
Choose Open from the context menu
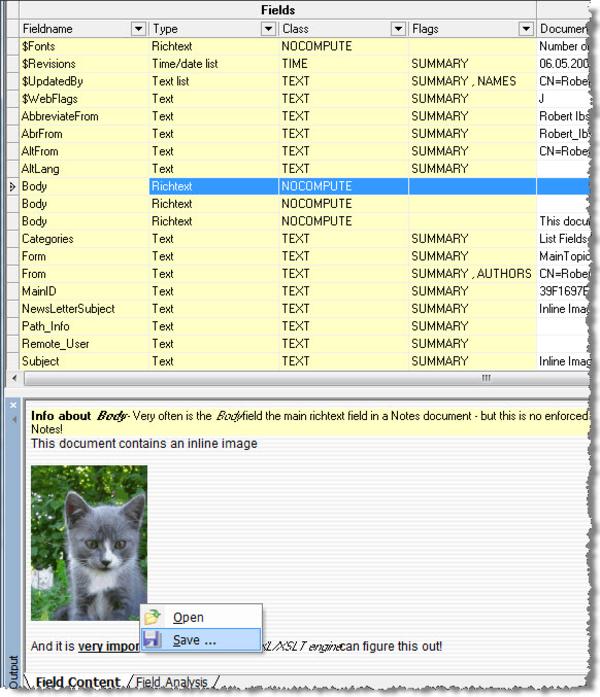[x=201, y=617]
